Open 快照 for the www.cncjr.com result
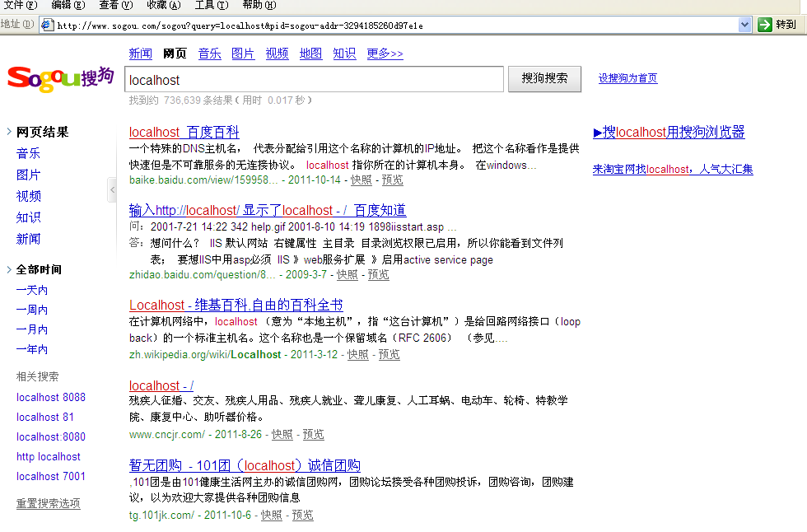The image size is (807, 532). pos(282,434)
